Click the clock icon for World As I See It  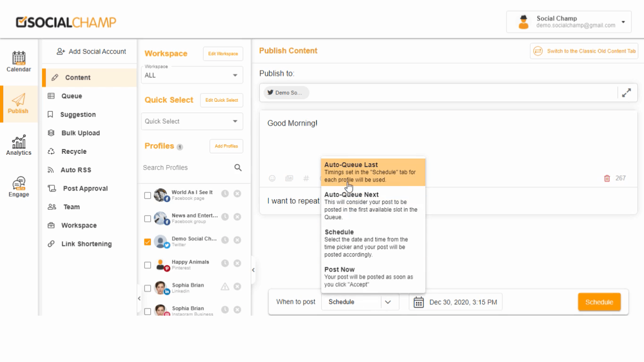[224, 194]
